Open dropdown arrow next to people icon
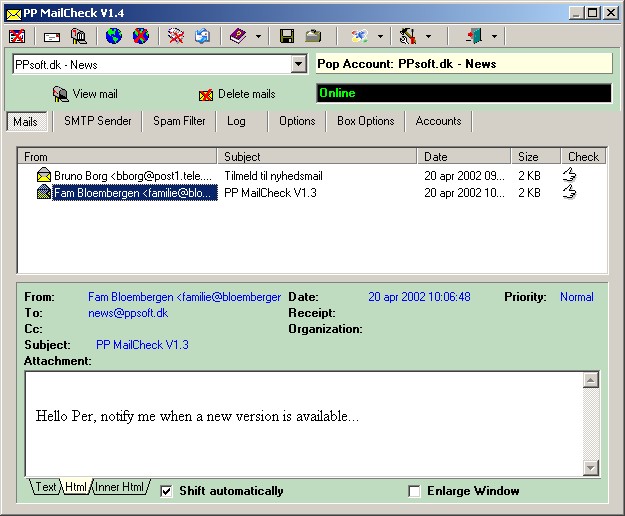Image resolution: width=625 pixels, height=516 pixels. [380, 37]
